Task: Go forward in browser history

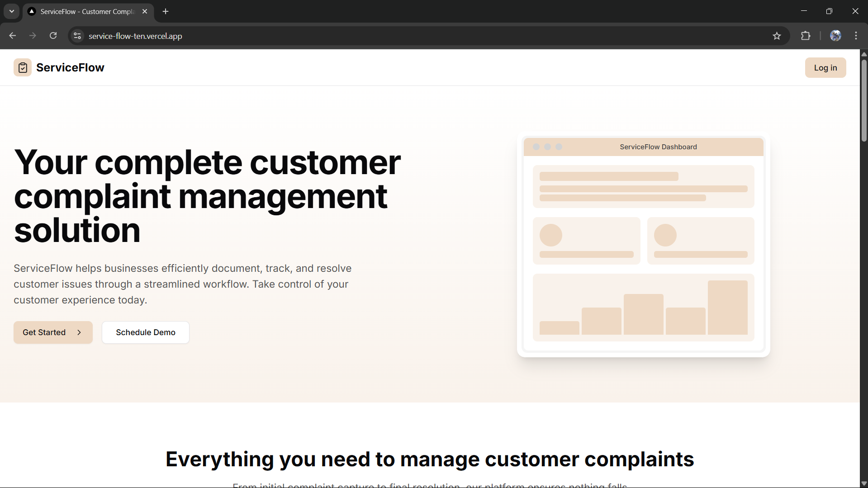Action: tap(33, 36)
